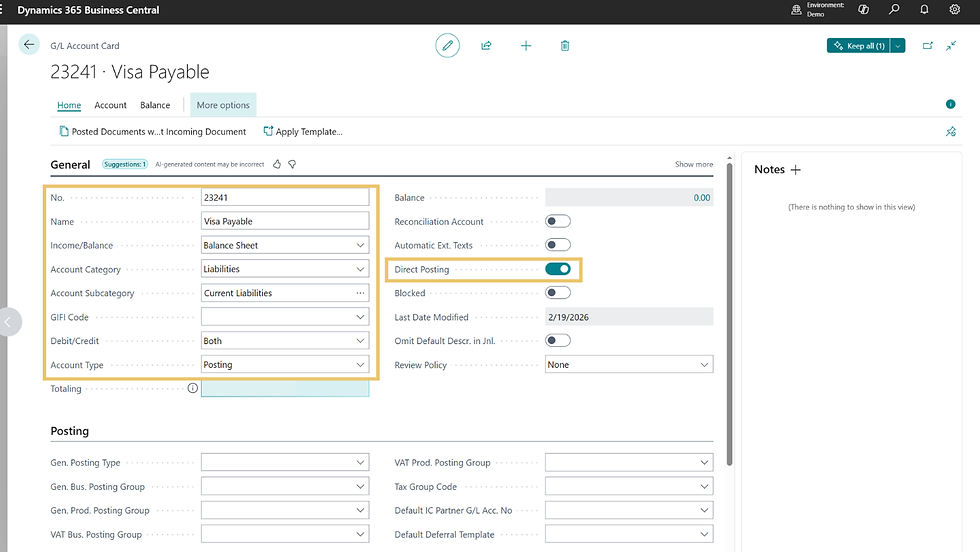This screenshot has width=980, height=552.
Task: Open the settings gear
Action: [x=954, y=9]
